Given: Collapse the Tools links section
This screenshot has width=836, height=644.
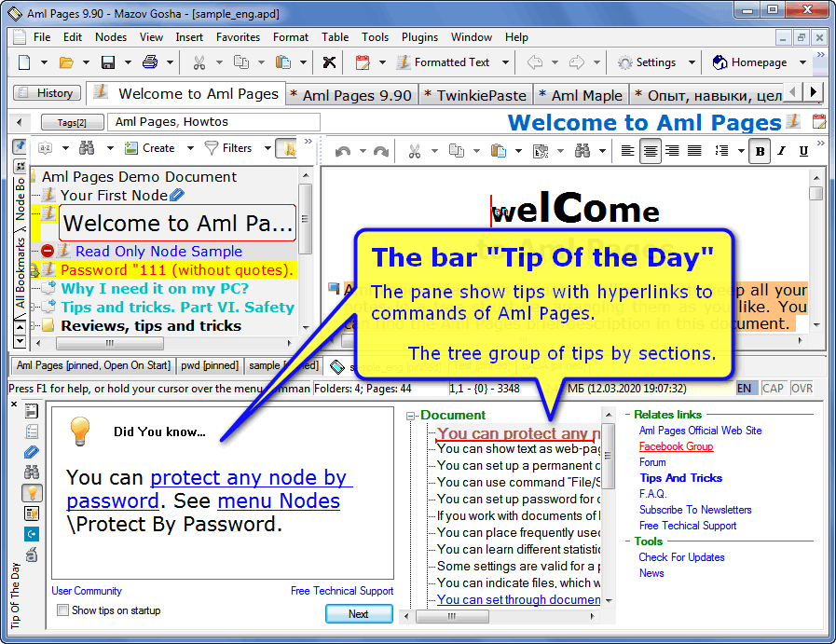Looking at the screenshot, I should click(x=627, y=541).
